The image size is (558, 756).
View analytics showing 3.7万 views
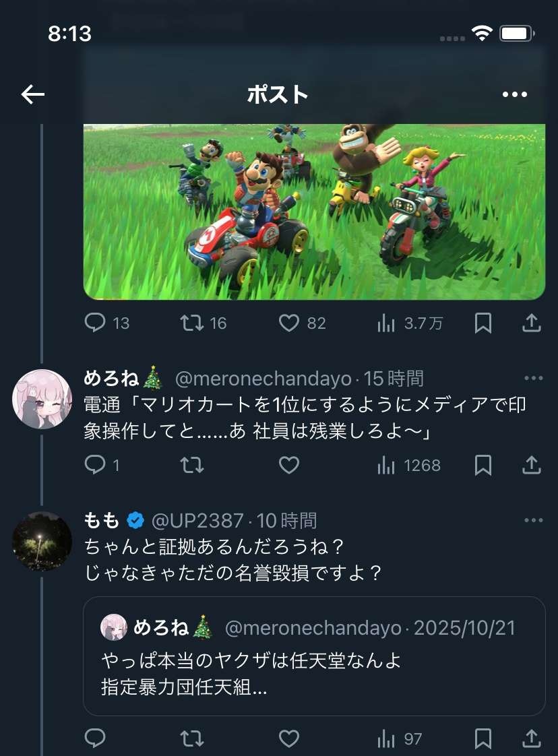tap(410, 323)
